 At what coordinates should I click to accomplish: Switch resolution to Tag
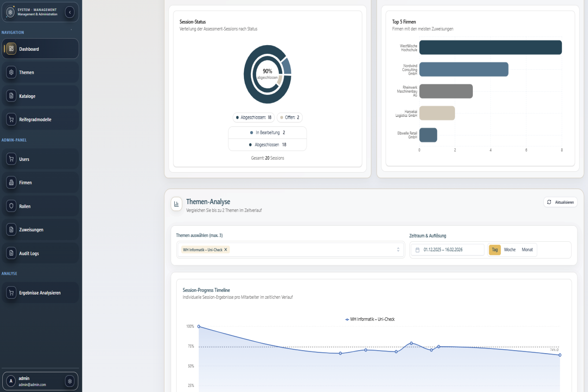tap(494, 250)
